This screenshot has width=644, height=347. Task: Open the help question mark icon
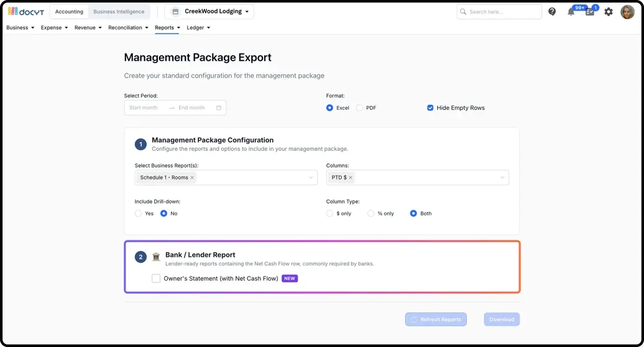[552, 12]
